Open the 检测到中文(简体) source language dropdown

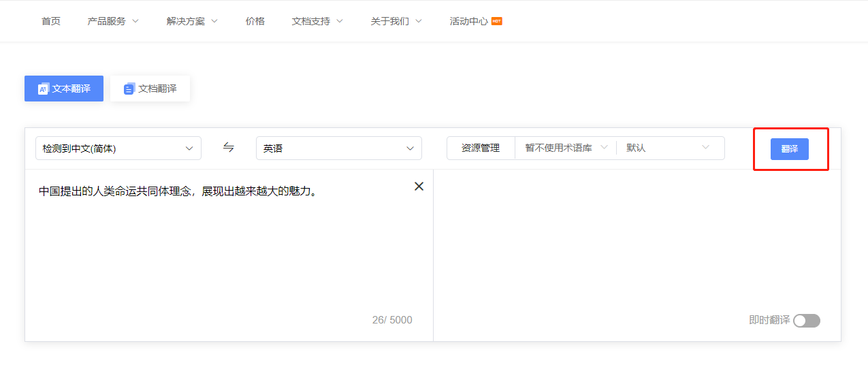point(118,148)
